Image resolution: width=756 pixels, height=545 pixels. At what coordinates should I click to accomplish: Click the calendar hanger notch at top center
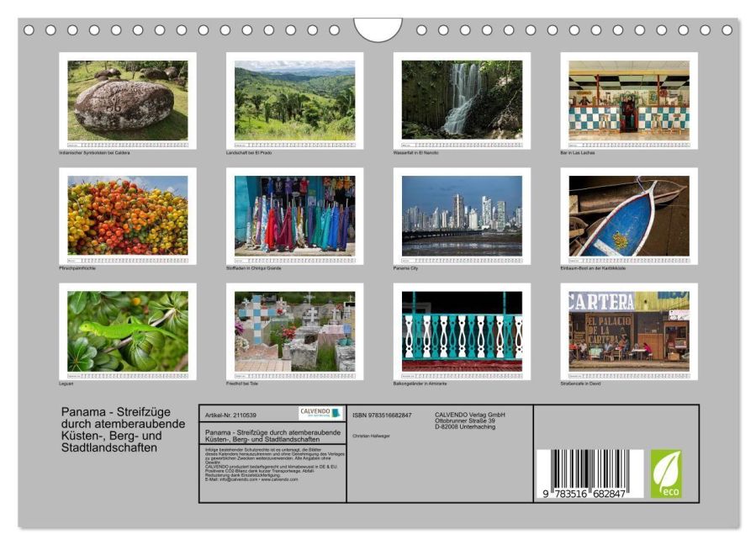(378, 29)
